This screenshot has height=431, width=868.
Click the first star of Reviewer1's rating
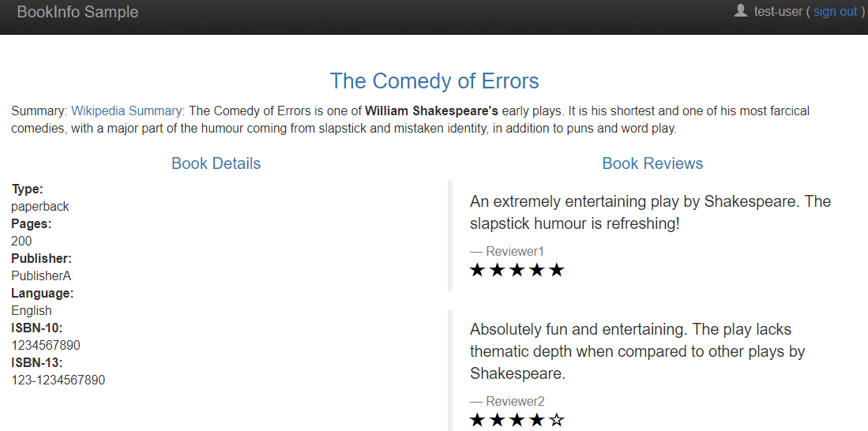tap(477, 270)
